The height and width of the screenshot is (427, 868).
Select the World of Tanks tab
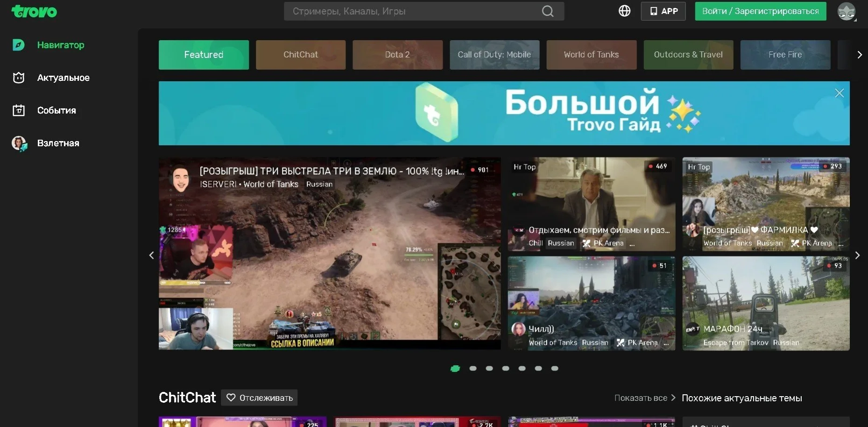click(592, 55)
